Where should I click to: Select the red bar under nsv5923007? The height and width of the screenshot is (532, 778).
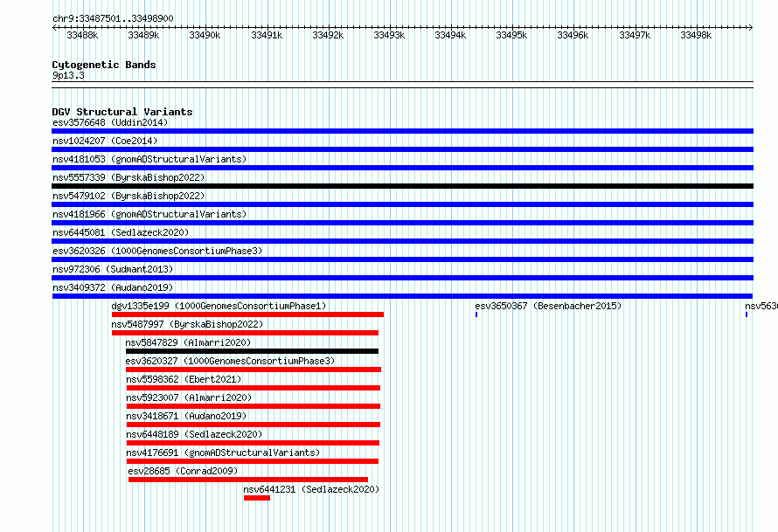coord(254,406)
